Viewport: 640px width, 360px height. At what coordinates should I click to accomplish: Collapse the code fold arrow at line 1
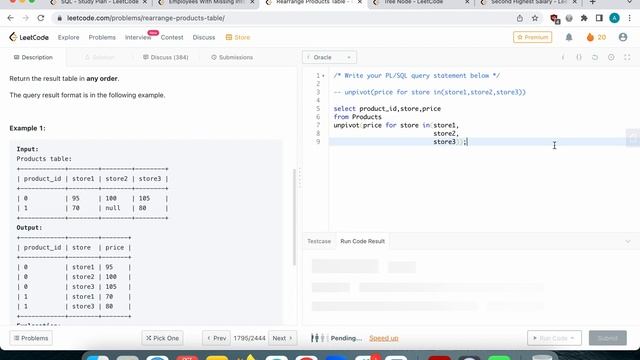pos(323,76)
